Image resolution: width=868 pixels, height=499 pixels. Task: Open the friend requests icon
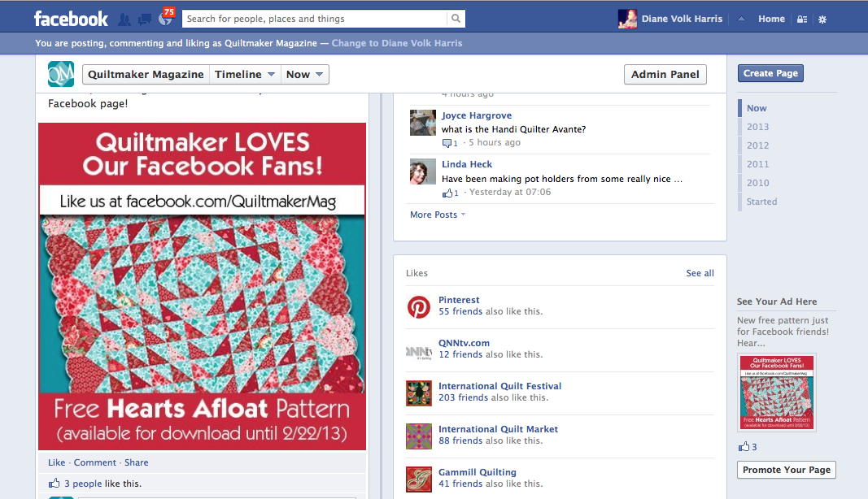(124, 20)
